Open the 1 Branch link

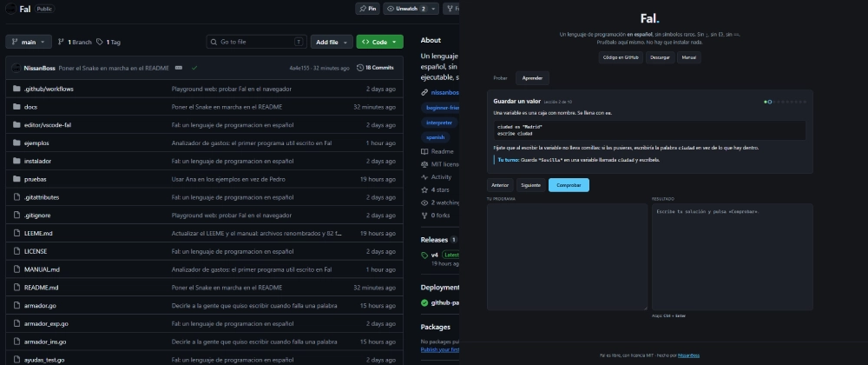(75, 42)
